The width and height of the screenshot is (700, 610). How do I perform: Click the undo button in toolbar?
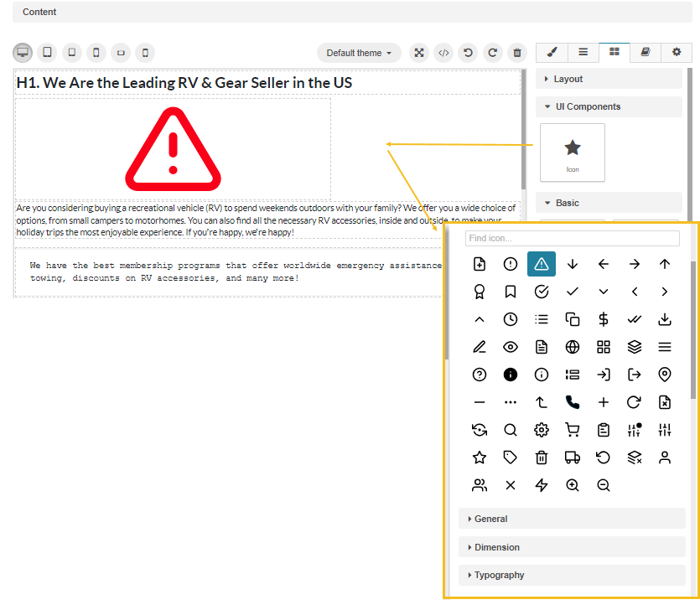coord(468,53)
